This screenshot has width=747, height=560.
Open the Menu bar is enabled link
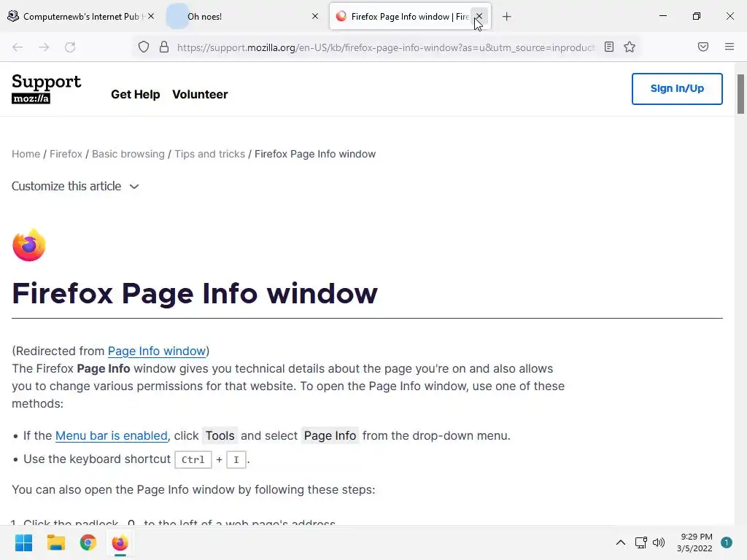tap(112, 436)
